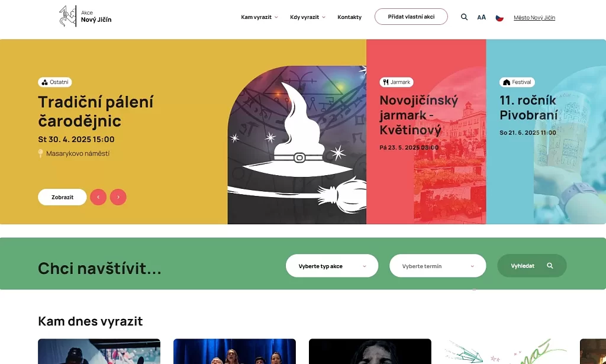Expand the Kam vyrazit menu

[259, 17]
